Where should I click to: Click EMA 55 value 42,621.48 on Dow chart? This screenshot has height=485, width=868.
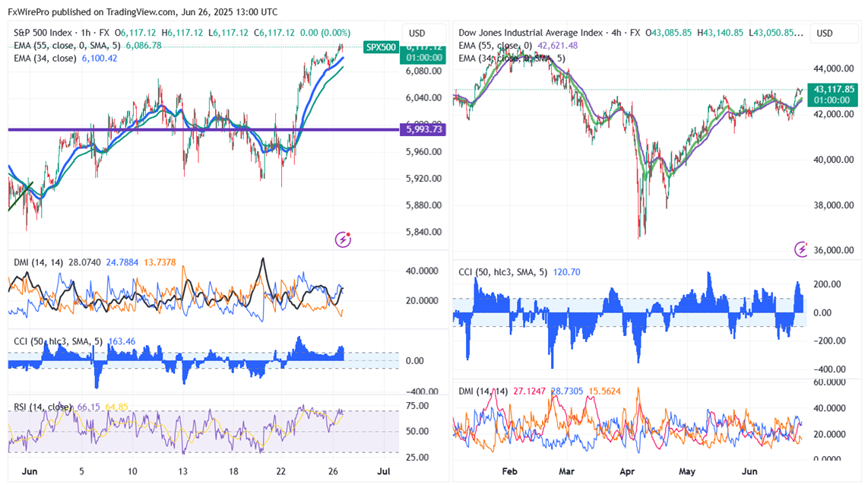tap(558, 46)
